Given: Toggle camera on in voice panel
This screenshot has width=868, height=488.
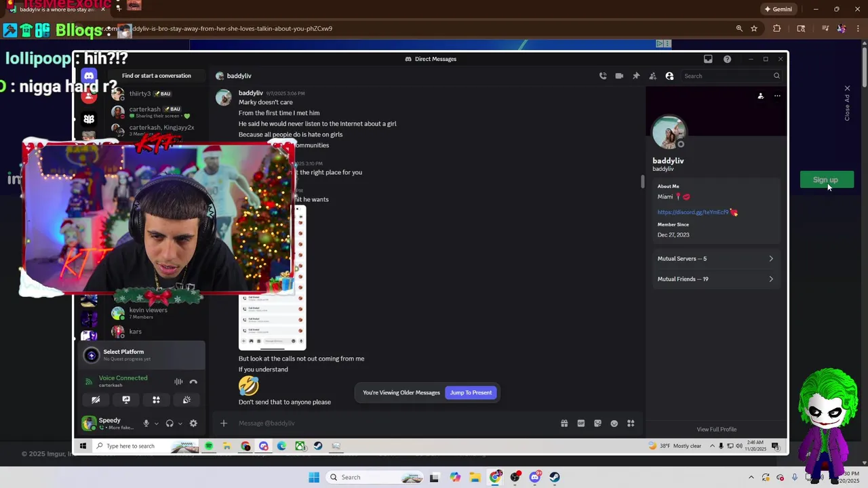Looking at the screenshot, I should (96, 400).
